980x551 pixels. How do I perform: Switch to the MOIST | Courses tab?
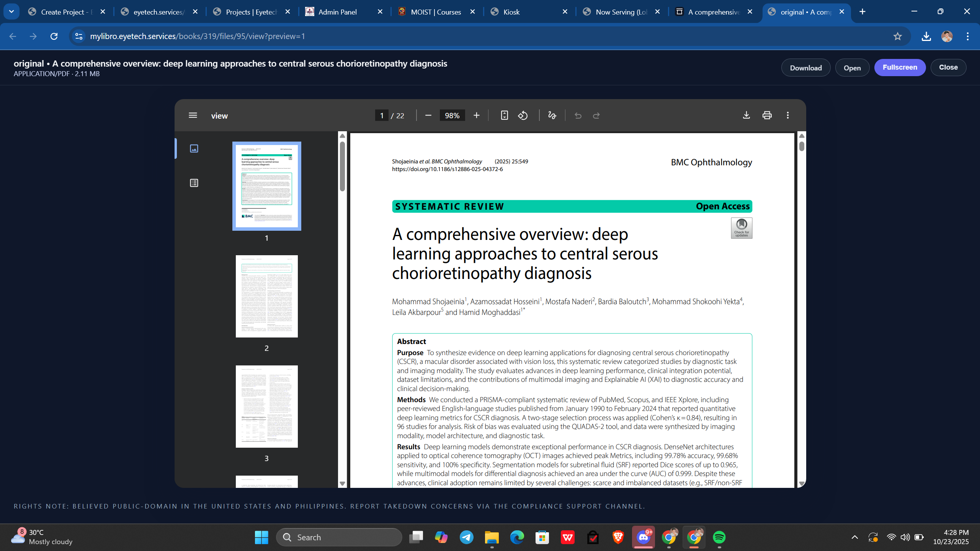[435, 12]
